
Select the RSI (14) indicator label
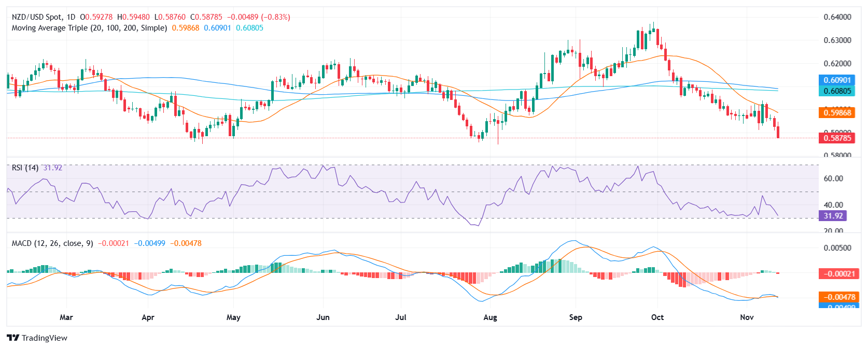tap(25, 168)
